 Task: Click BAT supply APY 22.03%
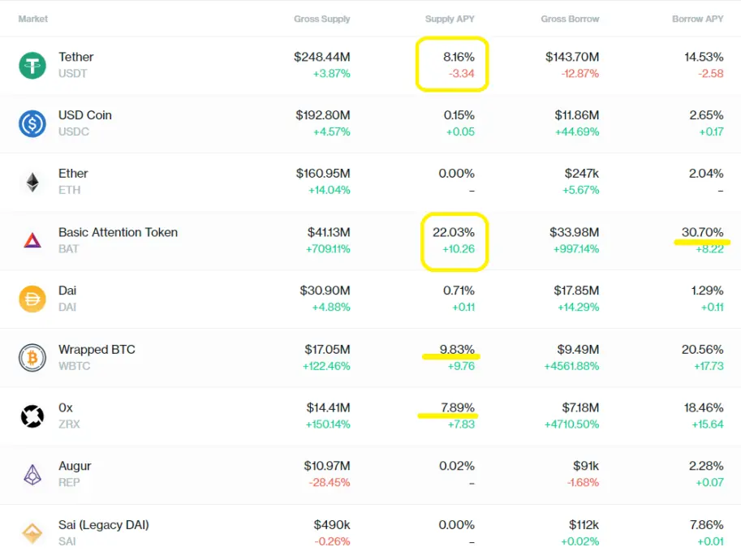[453, 232]
